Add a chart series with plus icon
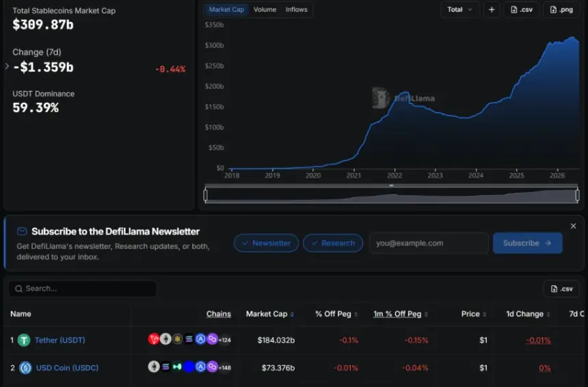 491,10
